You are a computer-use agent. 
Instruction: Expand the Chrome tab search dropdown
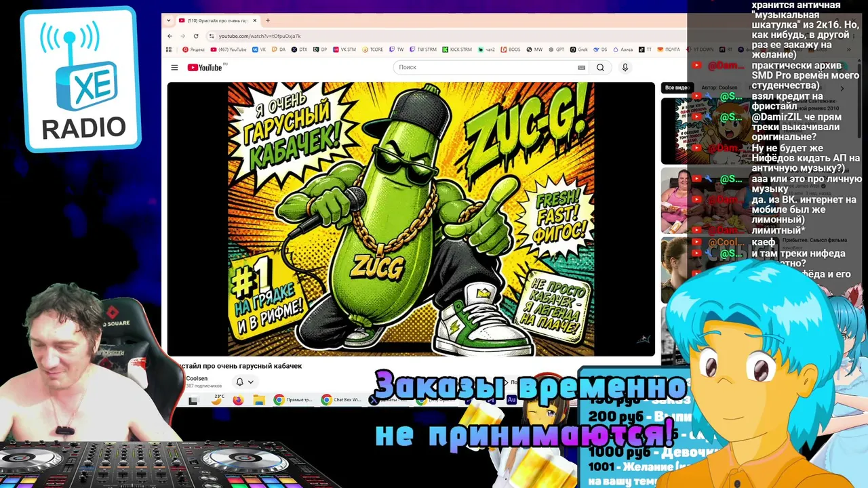tap(169, 20)
